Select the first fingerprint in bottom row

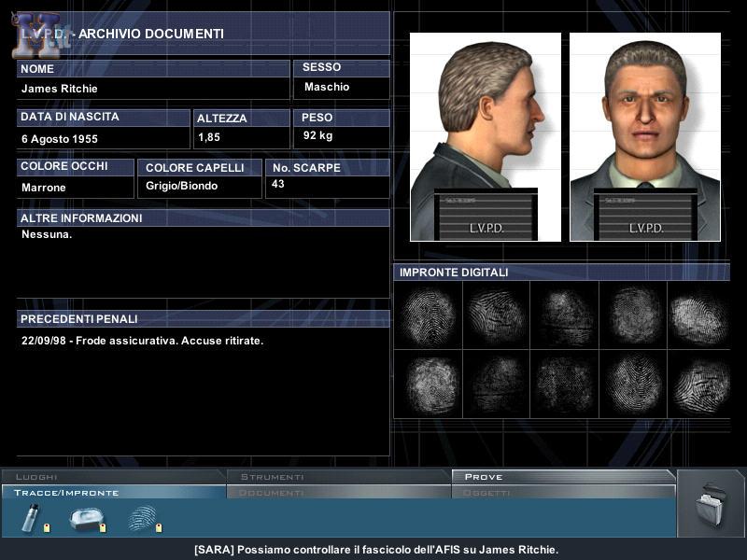tap(428, 384)
